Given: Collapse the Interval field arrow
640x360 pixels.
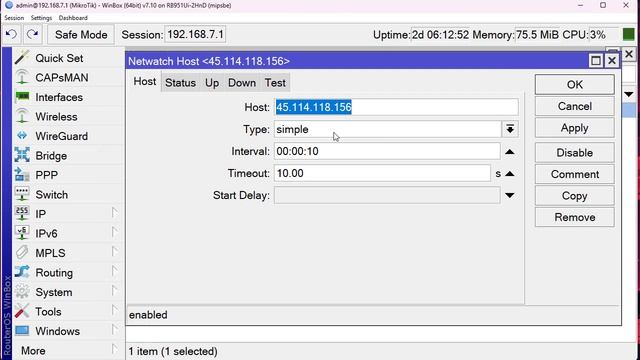Looking at the screenshot, I should point(509,152).
